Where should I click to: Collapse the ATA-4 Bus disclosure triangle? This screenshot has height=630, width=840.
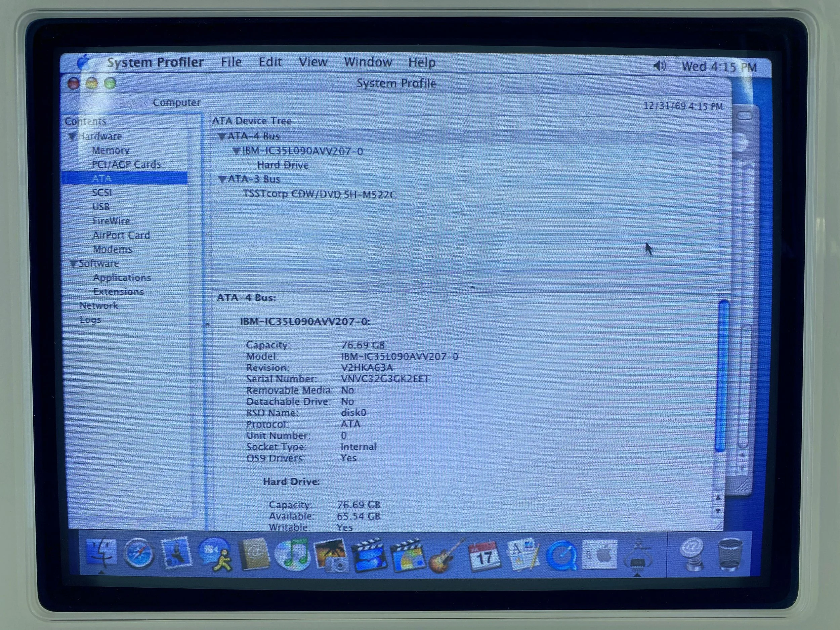click(x=222, y=136)
